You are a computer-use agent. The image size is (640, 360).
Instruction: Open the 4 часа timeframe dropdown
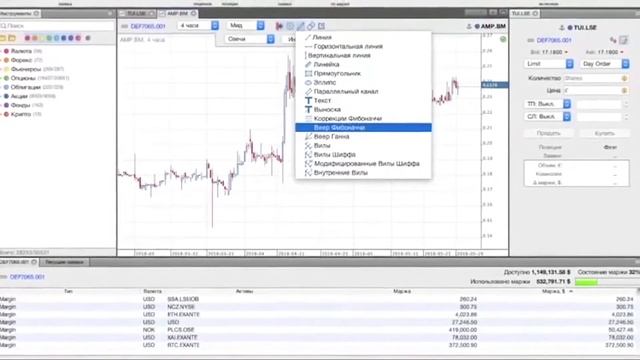coord(198,26)
